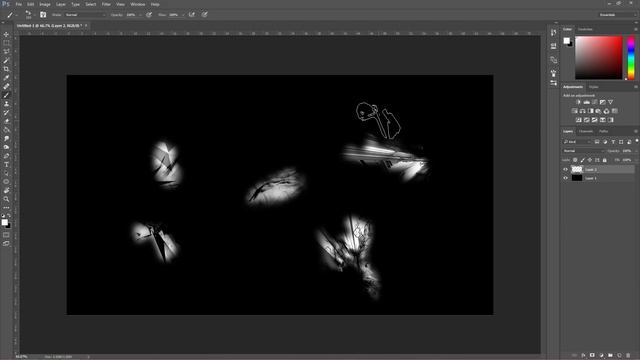Select the Path Selection tool
Viewport: 640px width, 360px height.
6,173
